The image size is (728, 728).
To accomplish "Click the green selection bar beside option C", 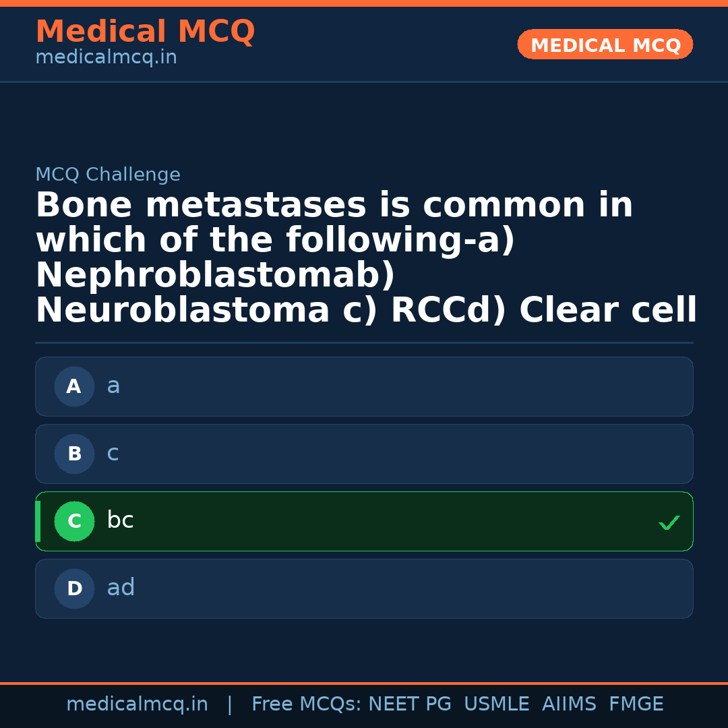I will [37, 521].
